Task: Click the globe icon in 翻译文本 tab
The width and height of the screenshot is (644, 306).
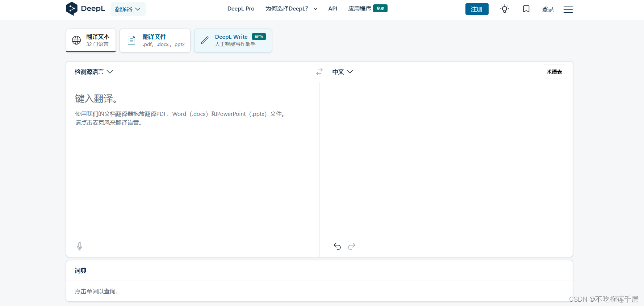Action: click(76, 40)
